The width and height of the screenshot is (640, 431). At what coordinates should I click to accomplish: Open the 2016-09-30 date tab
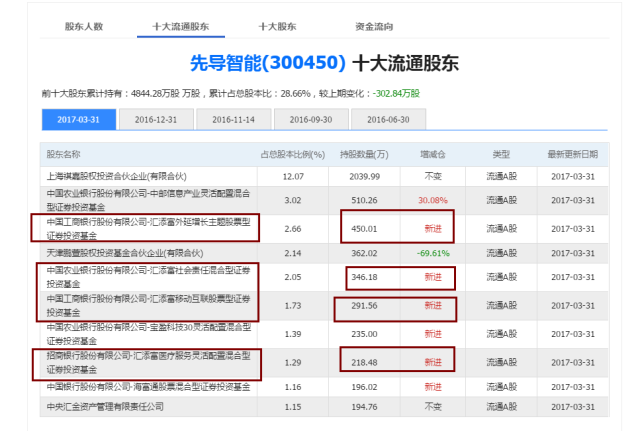coord(311,120)
